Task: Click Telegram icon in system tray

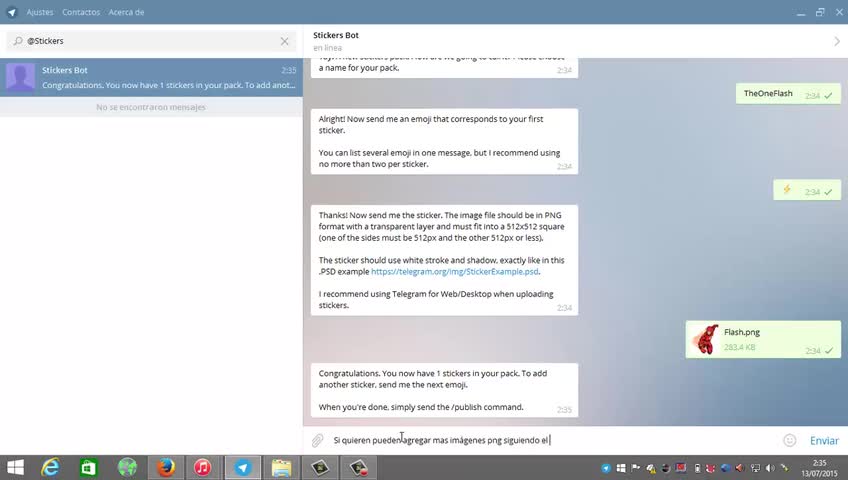Action: [606, 468]
